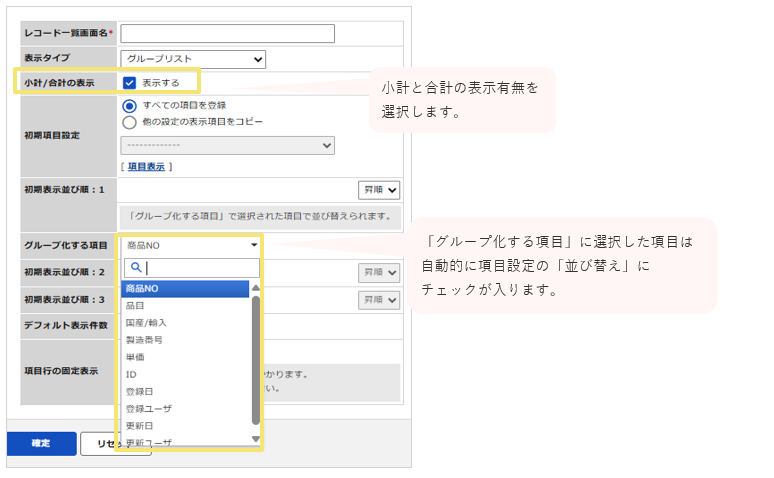Image resolution: width=774 pixels, height=478 pixels.
Task: Open the 昇順 dropdown for 初期表示並び順：1
Action: tap(379, 190)
